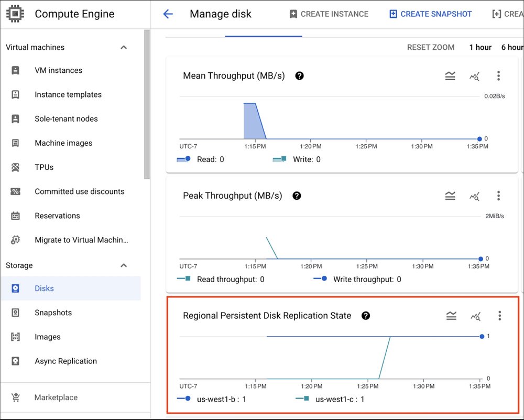Click the Create Instance icon

(x=293, y=14)
